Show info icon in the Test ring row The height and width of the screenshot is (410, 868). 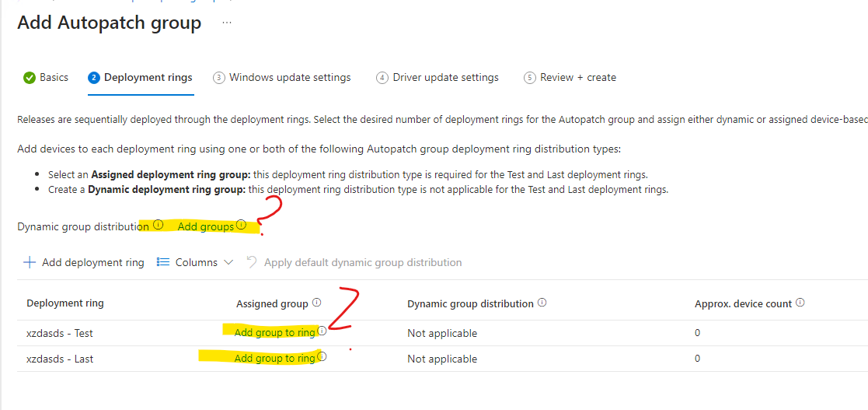click(x=322, y=331)
